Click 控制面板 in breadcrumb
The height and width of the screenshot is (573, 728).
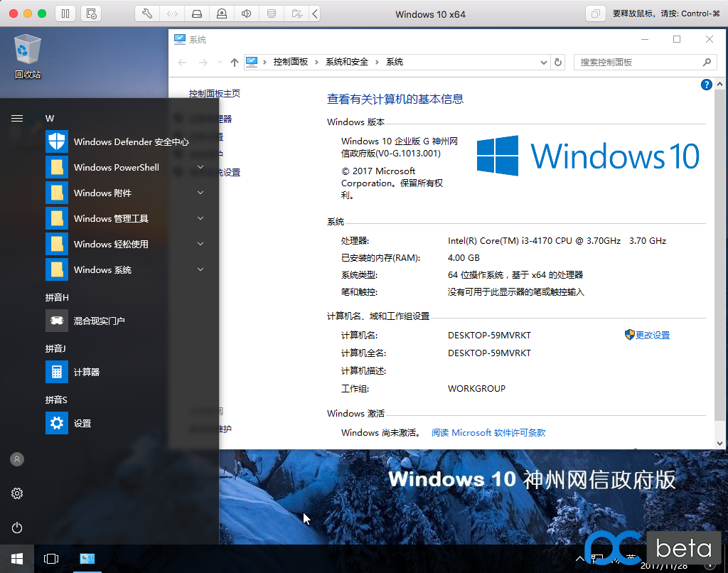(291, 62)
